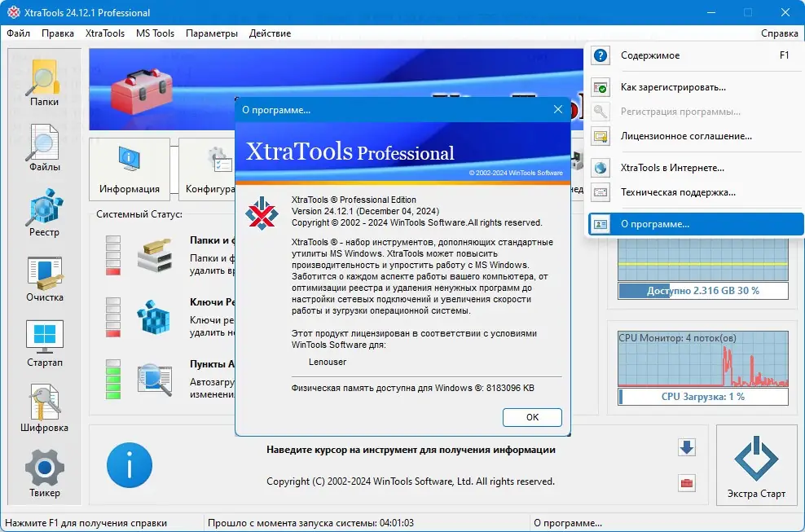Click the support icon beside Техническая поддержка
The image size is (805, 532).
[600, 192]
